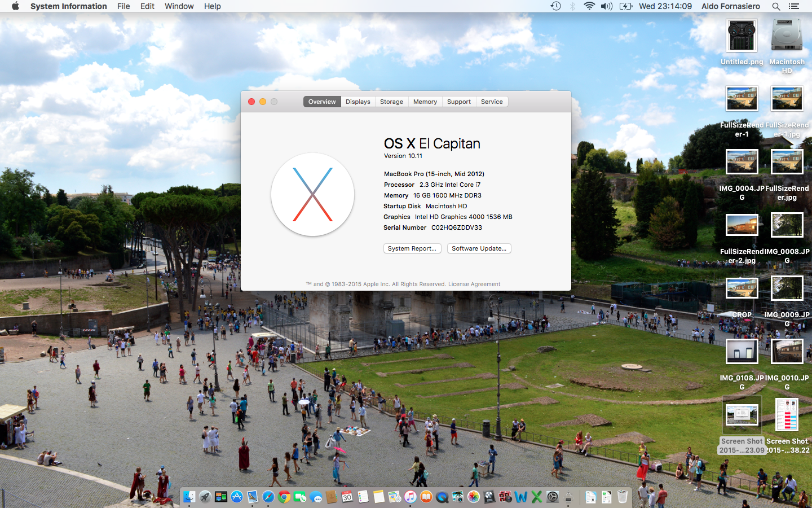Open the System Information menu
Image resolution: width=812 pixels, height=508 pixels.
[69, 6]
